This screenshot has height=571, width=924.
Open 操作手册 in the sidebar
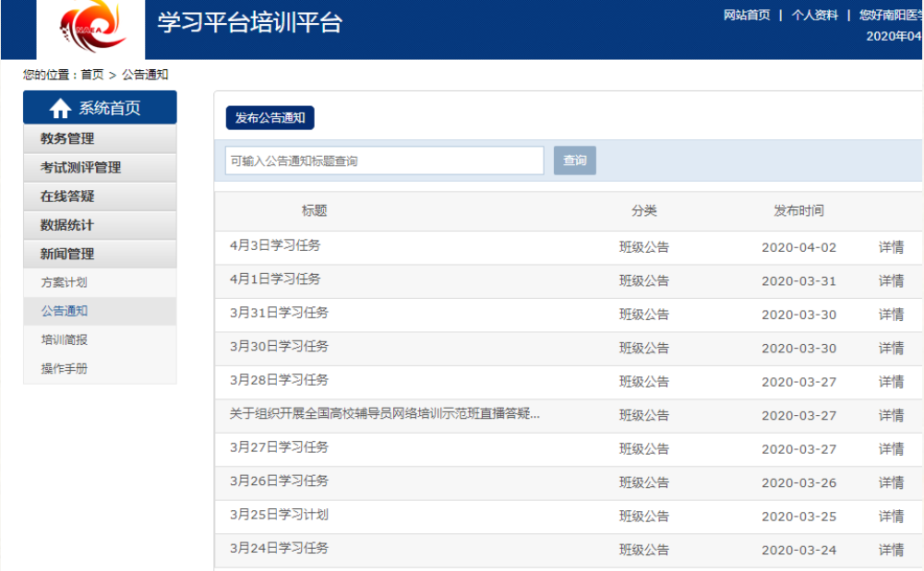click(x=64, y=369)
